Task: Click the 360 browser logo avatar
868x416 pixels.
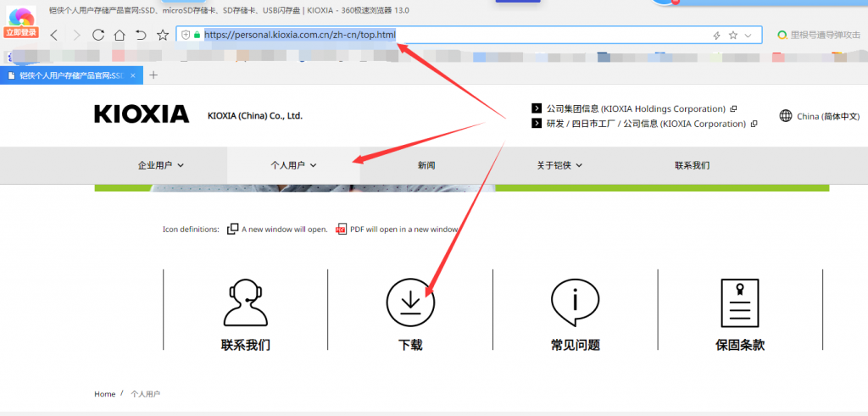Action: [20, 15]
